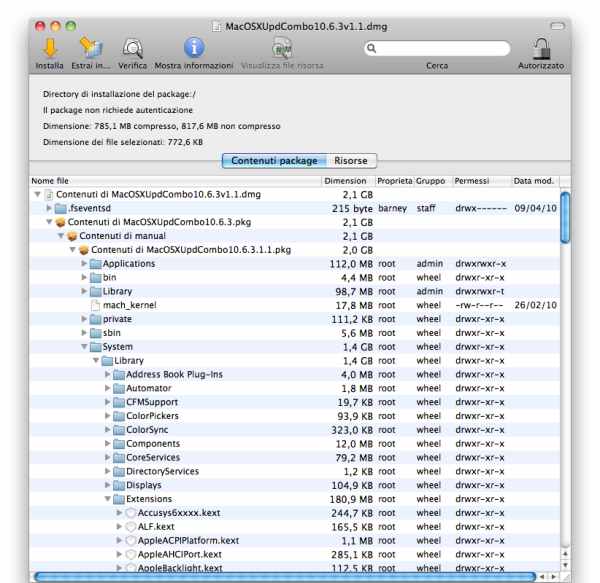Viewport: 600px width, 583px height.
Task: Click the document icon in window title
Action: [217, 26]
